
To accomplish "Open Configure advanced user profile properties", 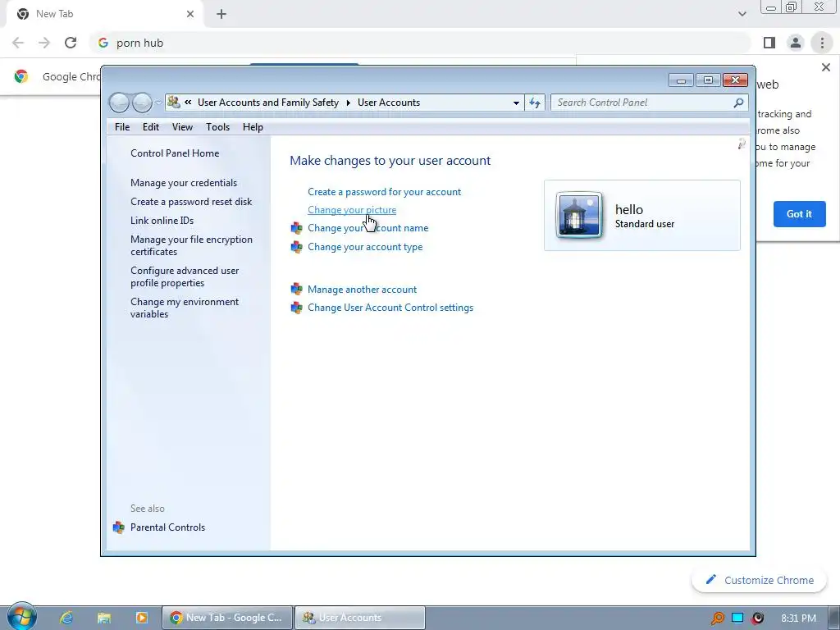I will click(x=185, y=276).
